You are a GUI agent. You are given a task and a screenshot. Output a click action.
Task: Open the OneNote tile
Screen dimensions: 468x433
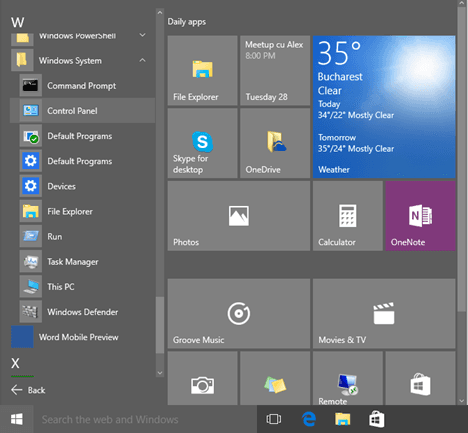tap(420, 216)
